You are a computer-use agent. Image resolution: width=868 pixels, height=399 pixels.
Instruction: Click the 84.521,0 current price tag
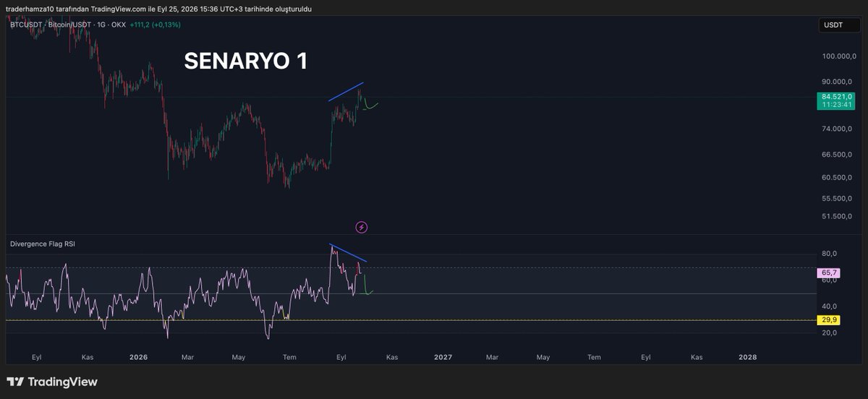(x=837, y=96)
